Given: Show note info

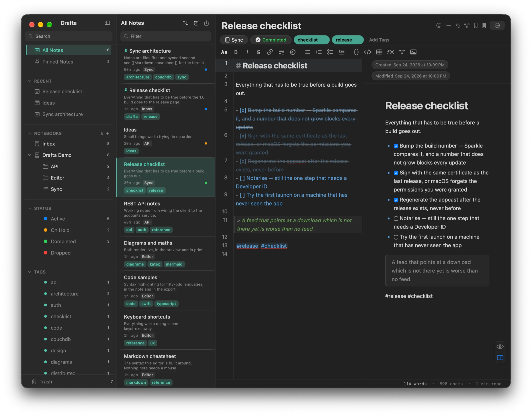Looking at the screenshot, I should (439, 25).
